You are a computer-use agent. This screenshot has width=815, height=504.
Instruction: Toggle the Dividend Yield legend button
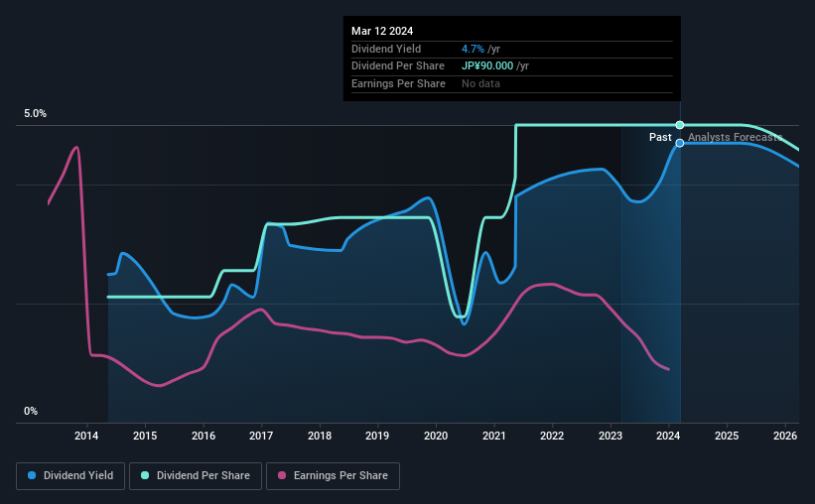[70, 476]
